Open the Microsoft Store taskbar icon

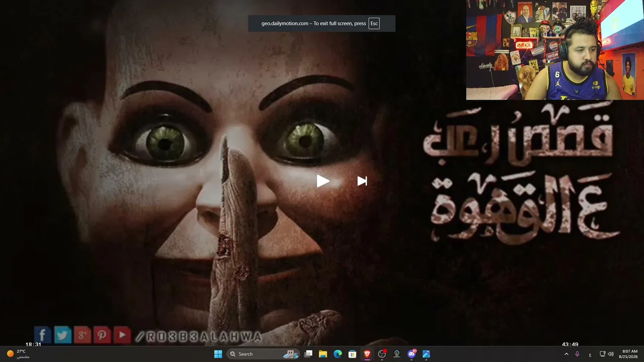click(x=353, y=354)
